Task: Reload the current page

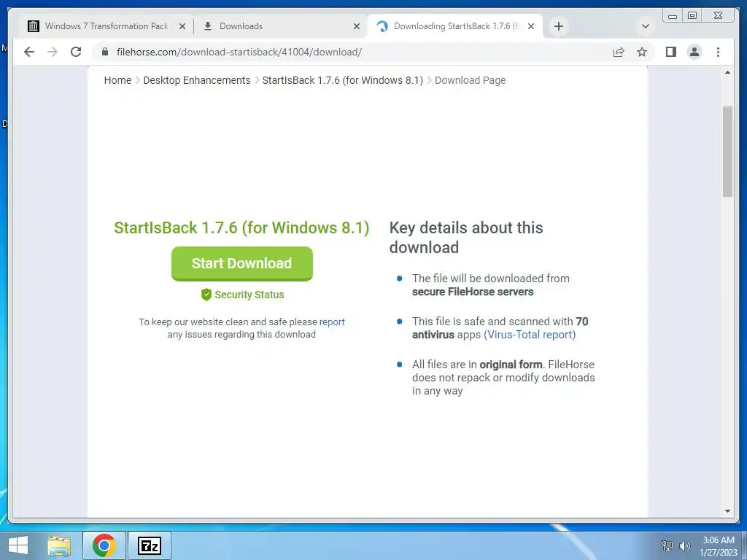Action: coord(76,52)
